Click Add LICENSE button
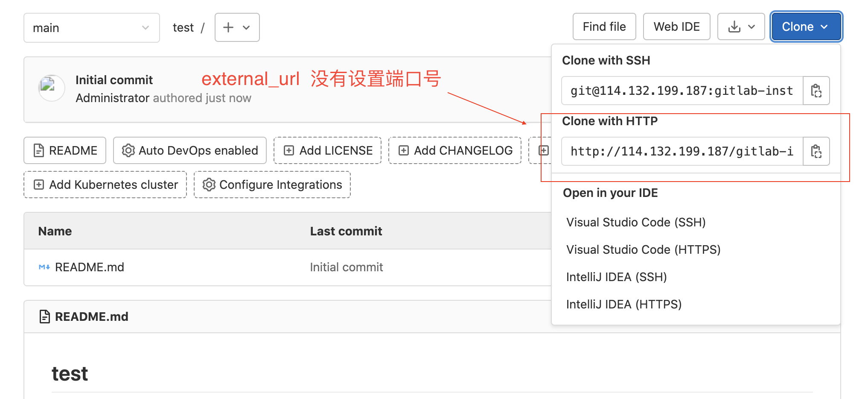 327,150
